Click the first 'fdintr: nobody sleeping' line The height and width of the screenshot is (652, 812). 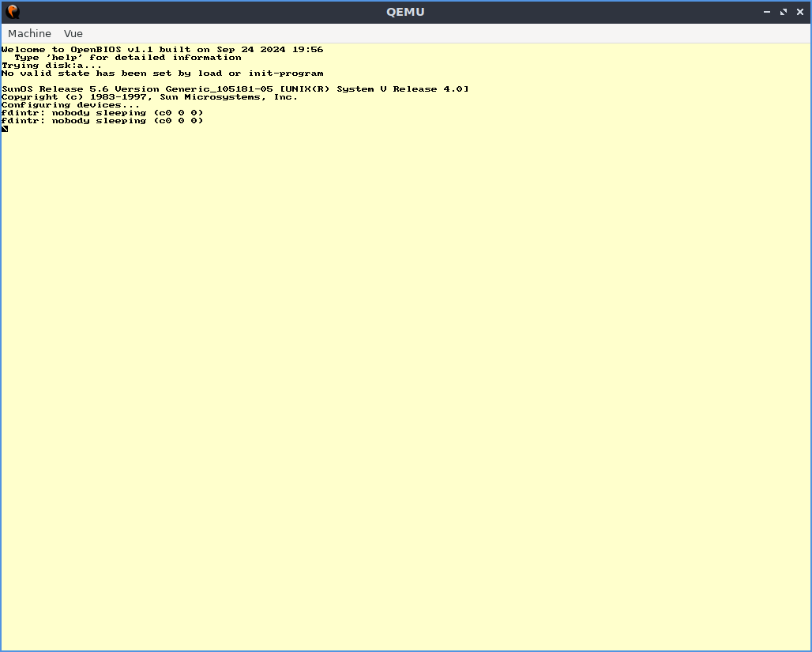103,113
